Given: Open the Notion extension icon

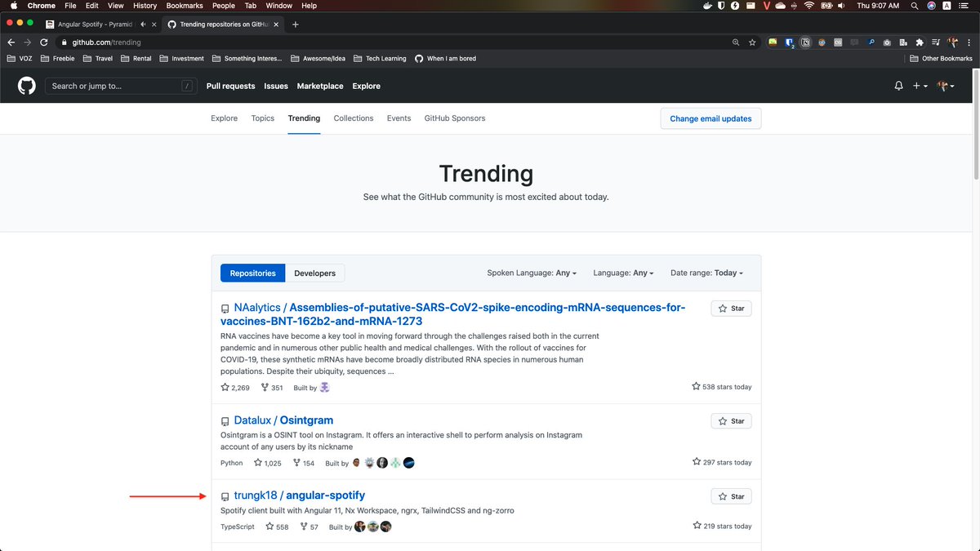Looking at the screenshot, I should point(806,42).
